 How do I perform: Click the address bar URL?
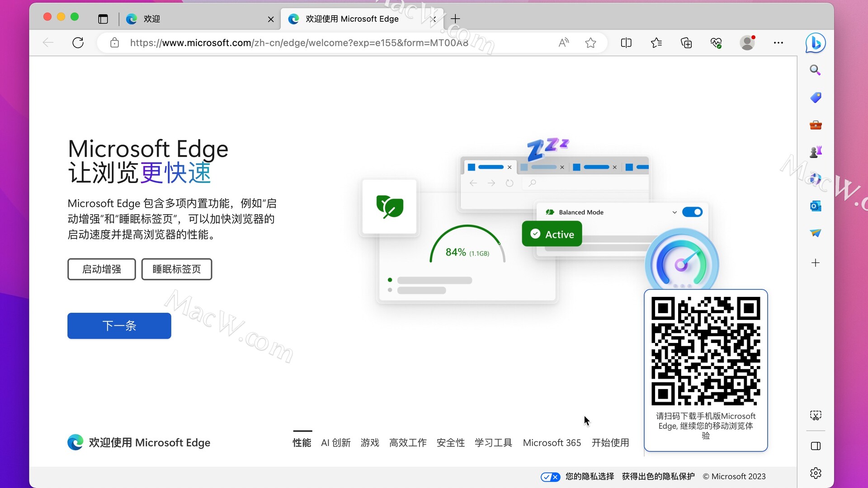coord(299,43)
